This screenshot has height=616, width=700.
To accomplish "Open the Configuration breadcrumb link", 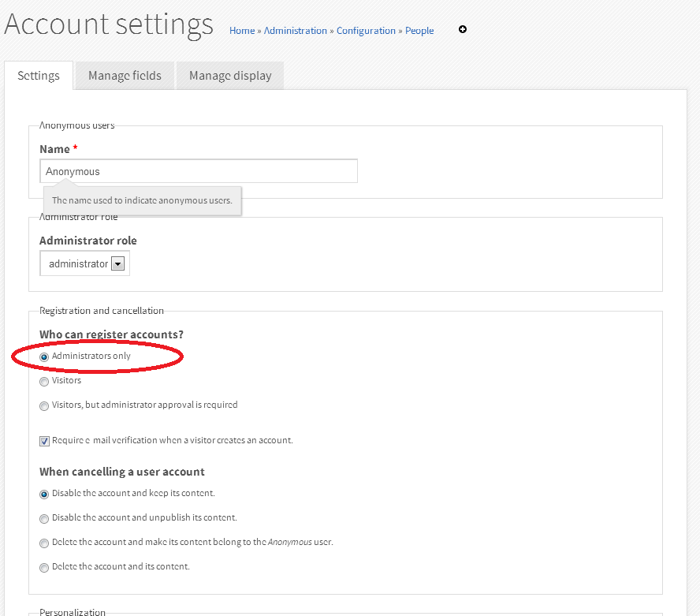I will point(366,31).
